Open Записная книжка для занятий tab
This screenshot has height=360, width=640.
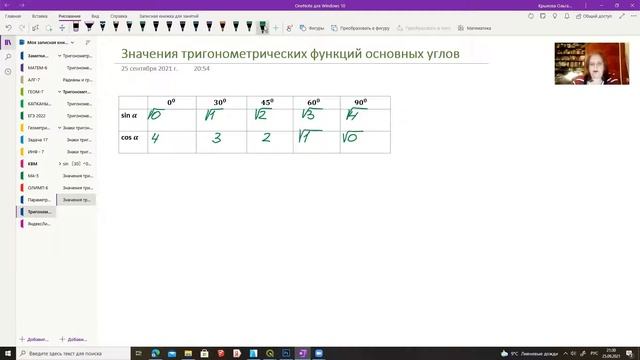[x=169, y=16]
